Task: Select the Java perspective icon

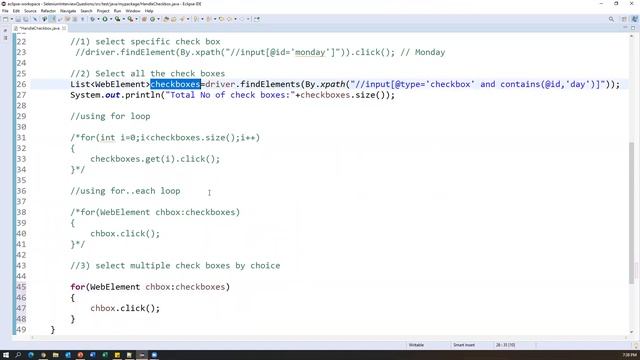Action: coord(634,19)
